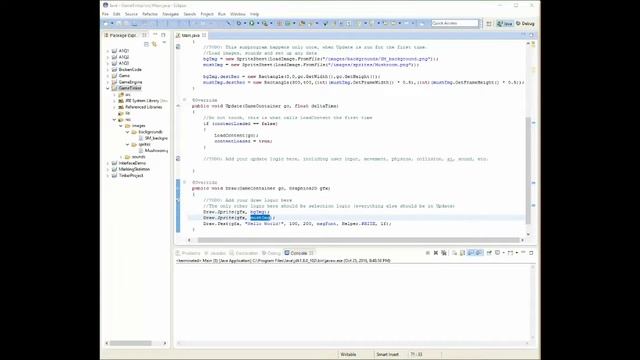
Task: Click Collapse All in Package Explorer
Action: (146, 44)
